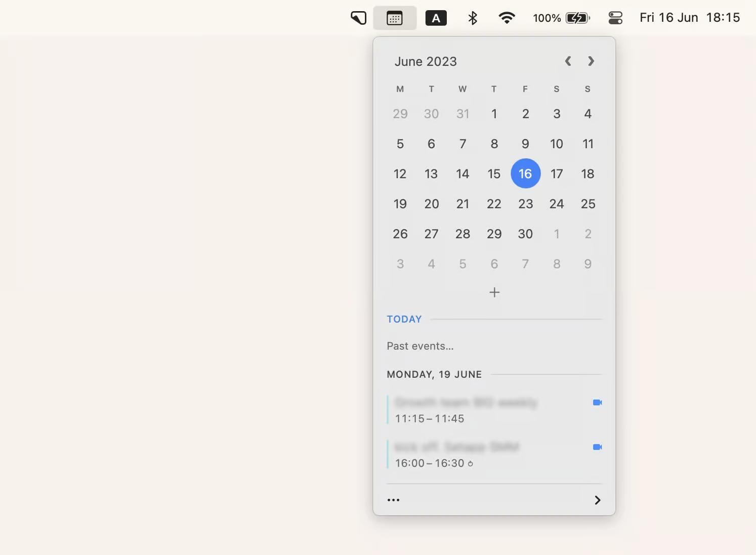
Task: Click the calendar icon in menu bar
Action: 394,18
